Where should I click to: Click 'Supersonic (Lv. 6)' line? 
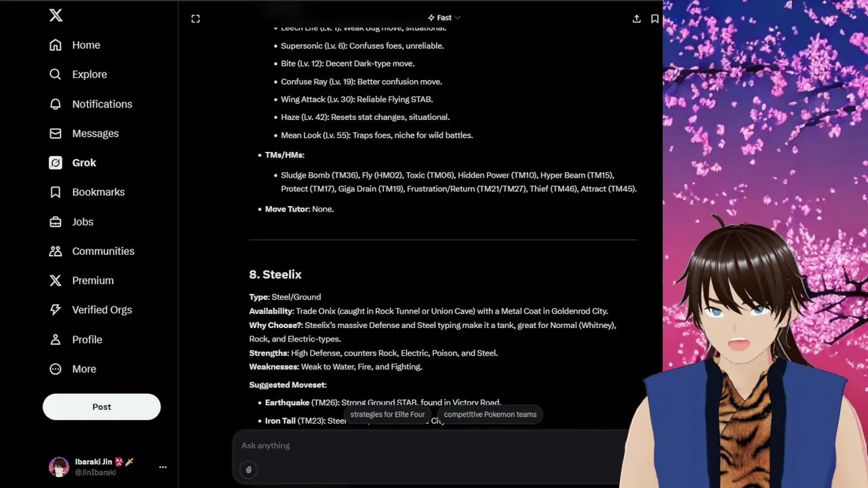point(362,45)
